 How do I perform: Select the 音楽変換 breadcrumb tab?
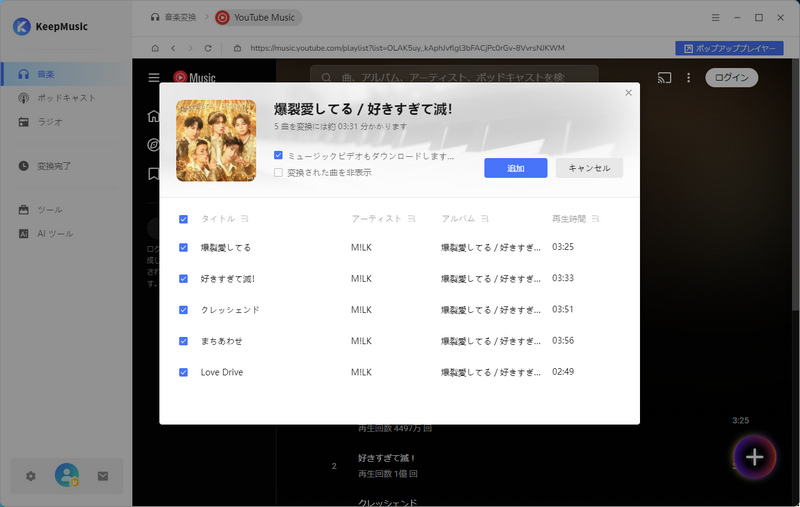click(173, 17)
